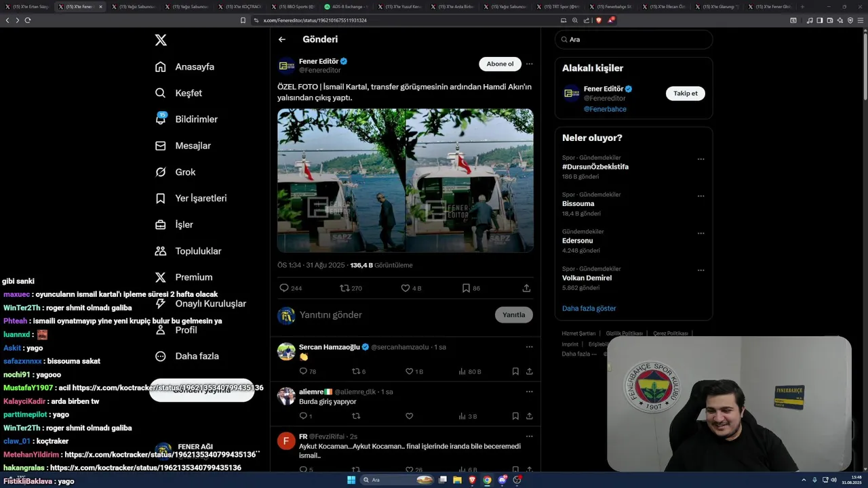Share the main post
Viewport: 868px width, 488px height.
[526, 288]
